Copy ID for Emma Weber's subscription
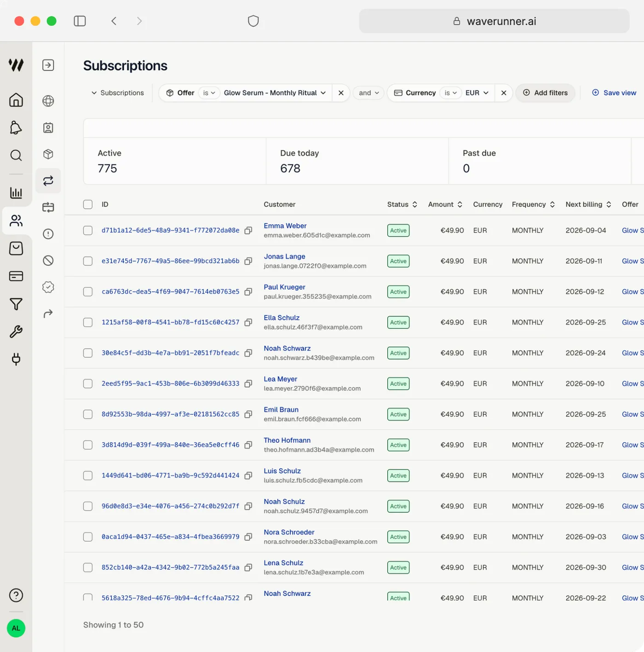Image resolution: width=644 pixels, height=652 pixels. tap(248, 230)
